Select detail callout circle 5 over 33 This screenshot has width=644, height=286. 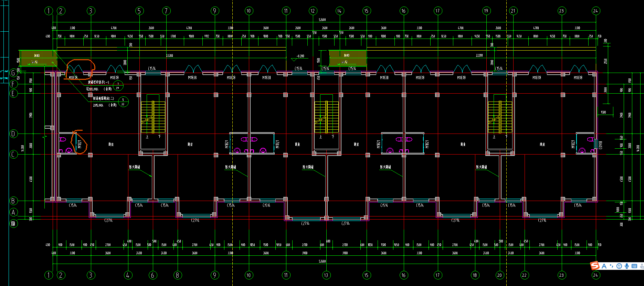123,102
